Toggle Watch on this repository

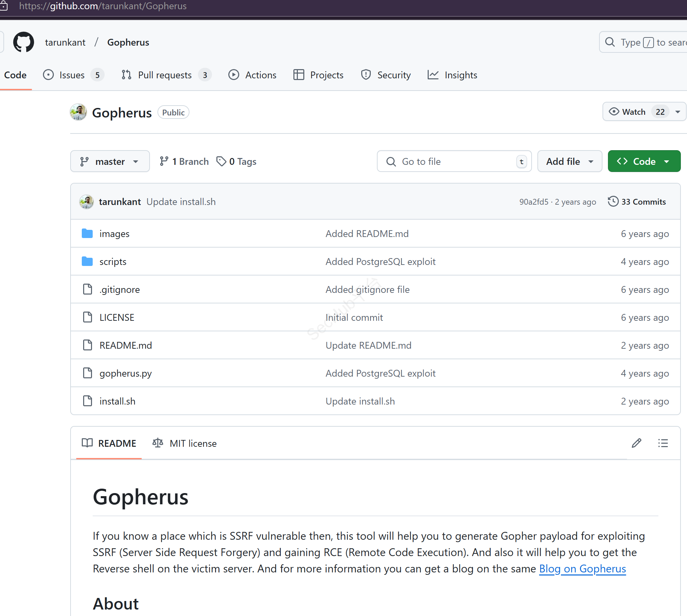628,112
